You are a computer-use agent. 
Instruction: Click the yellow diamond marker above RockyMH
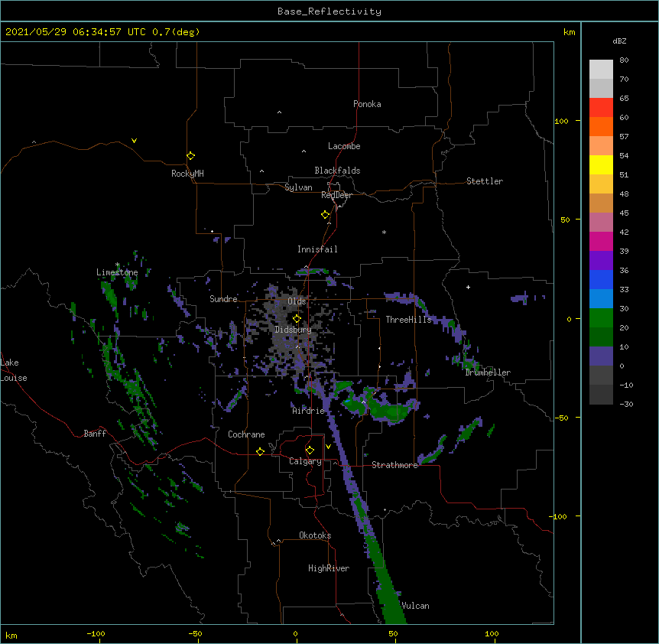pos(190,155)
